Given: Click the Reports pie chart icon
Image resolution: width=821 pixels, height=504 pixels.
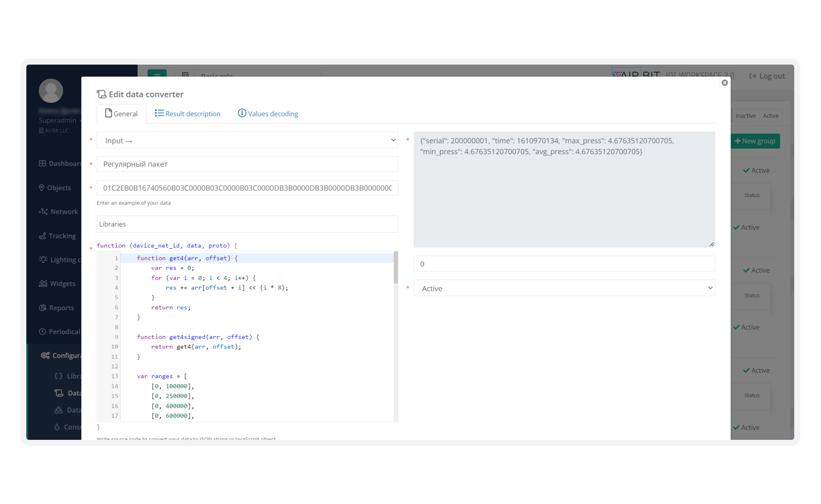Looking at the screenshot, I should pyautogui.click(x=42, y=308).
